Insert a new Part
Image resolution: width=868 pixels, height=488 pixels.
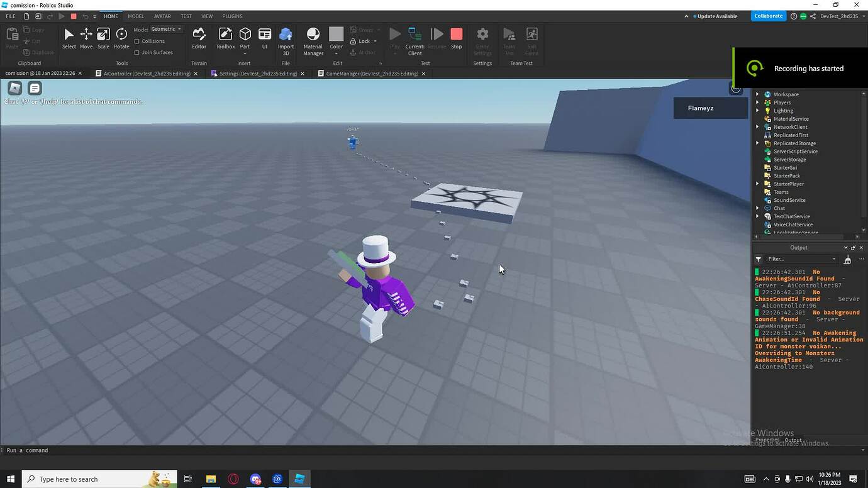[245, 35]
